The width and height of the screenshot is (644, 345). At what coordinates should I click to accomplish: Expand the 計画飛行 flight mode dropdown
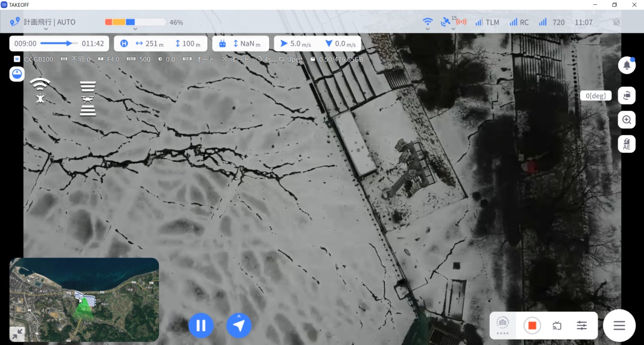click(46, 29)
